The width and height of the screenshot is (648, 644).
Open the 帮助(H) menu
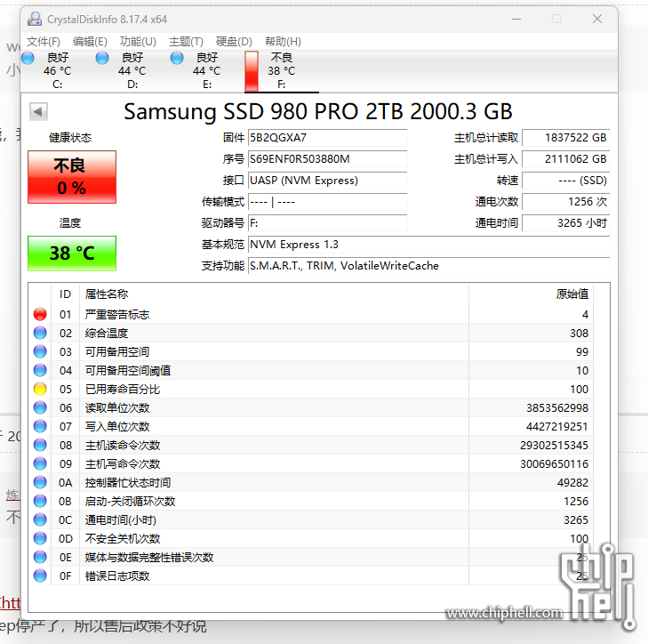click(283, 42)
